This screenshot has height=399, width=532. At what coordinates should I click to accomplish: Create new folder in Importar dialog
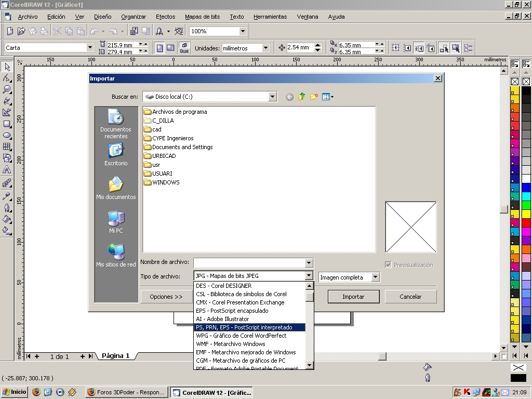tap(314, 97)
